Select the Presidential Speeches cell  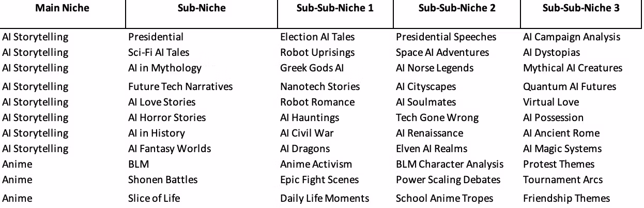[446, 37]
